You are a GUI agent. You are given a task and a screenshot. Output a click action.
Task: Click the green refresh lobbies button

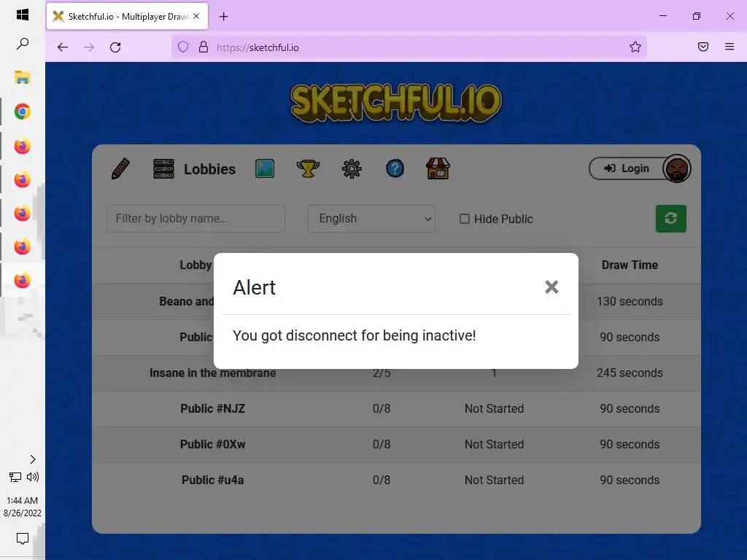point(671,219)
